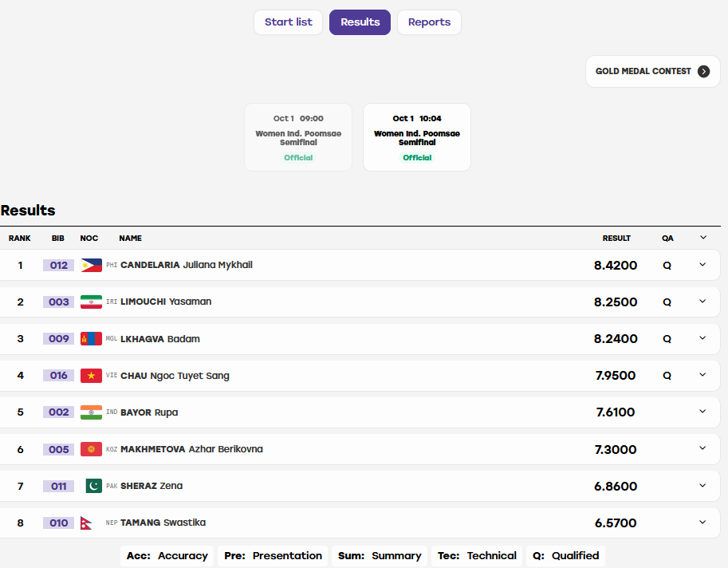Click athlete name TAMANG Swastika
The height and width of the screenshot is (568, 728).
pyautogui.click(x=163, y=523)
